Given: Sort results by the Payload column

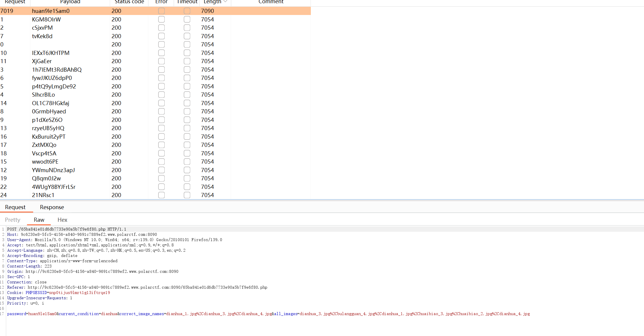Looking at the screenshot, I should pos(70,1).
